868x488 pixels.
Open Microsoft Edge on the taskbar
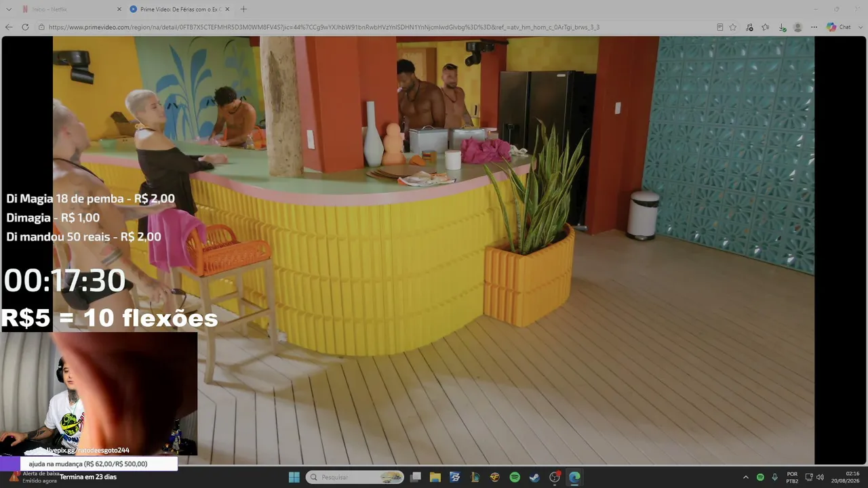pos(574,477)
